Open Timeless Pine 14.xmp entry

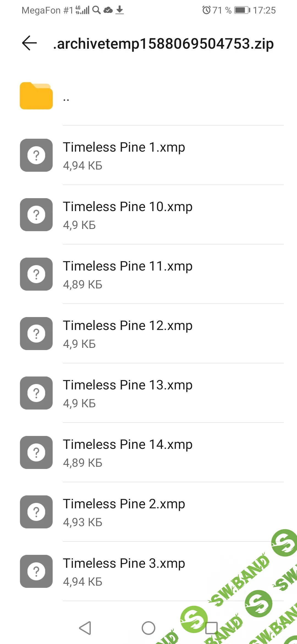pyautogui.click(x=128, y=444)
